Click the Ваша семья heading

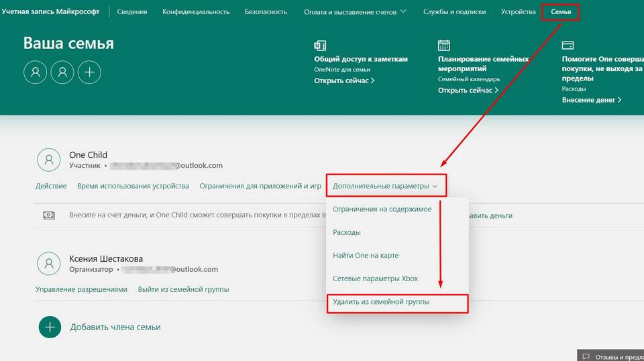pyautogui.click(x=68, y=43)
